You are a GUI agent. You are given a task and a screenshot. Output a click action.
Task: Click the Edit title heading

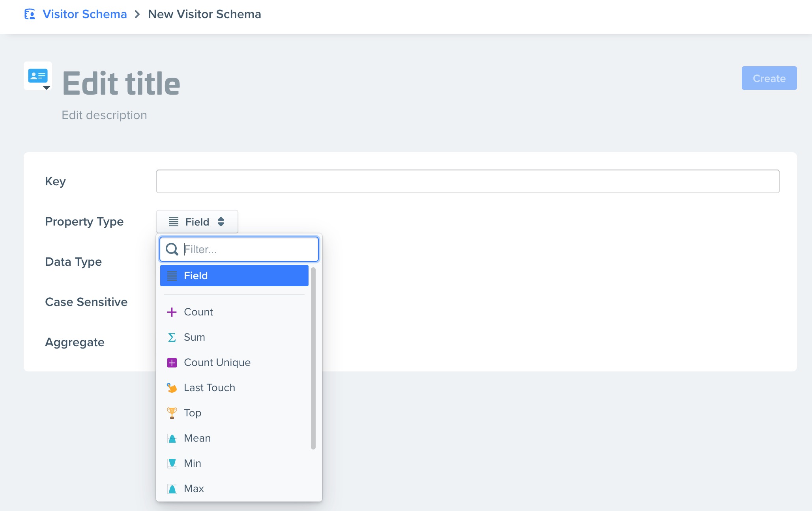(x=121, y=84)
